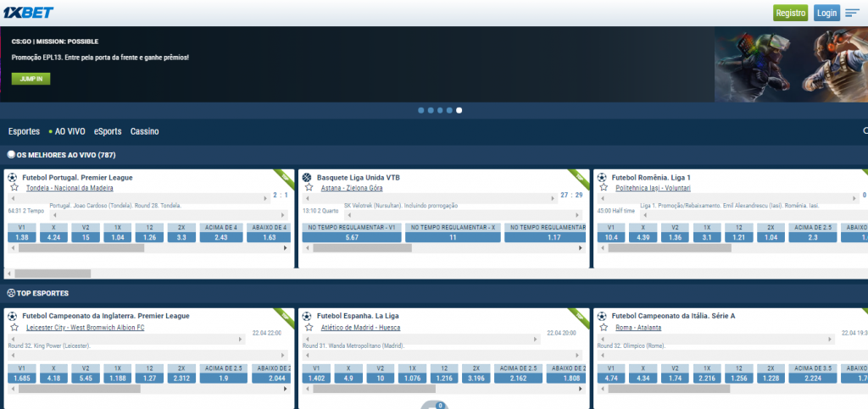This screenshot has width=868, height=409.
Task: Click the Registro button
Action: 791,13
